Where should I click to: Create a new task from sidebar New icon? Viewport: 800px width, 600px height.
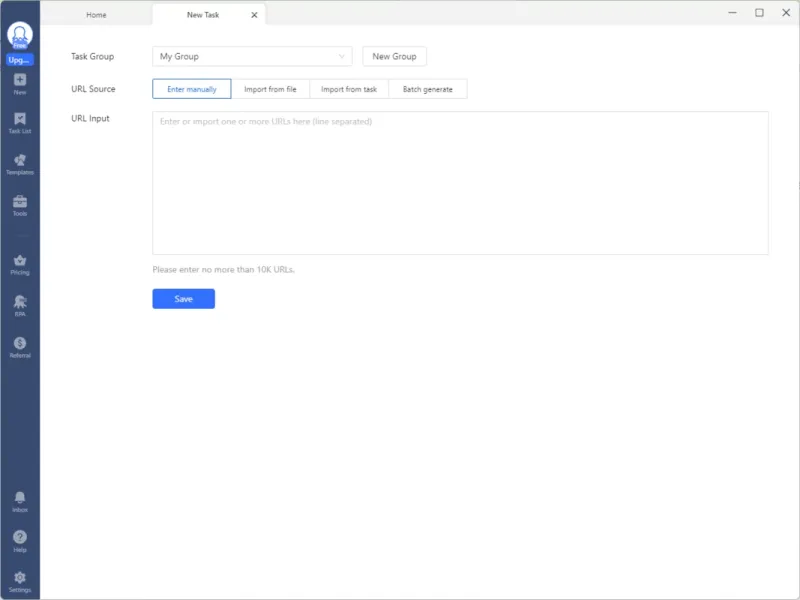(x=20, y=84)
